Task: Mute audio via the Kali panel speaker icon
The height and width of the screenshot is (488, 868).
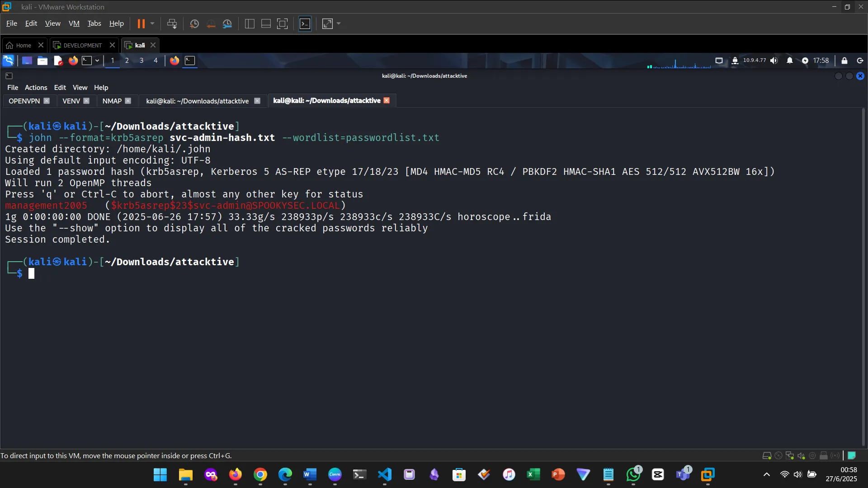Action: [774, 61]
